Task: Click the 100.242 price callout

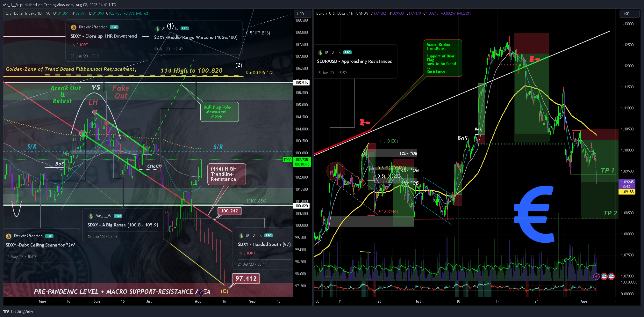Action: click(x=230, y=211)
